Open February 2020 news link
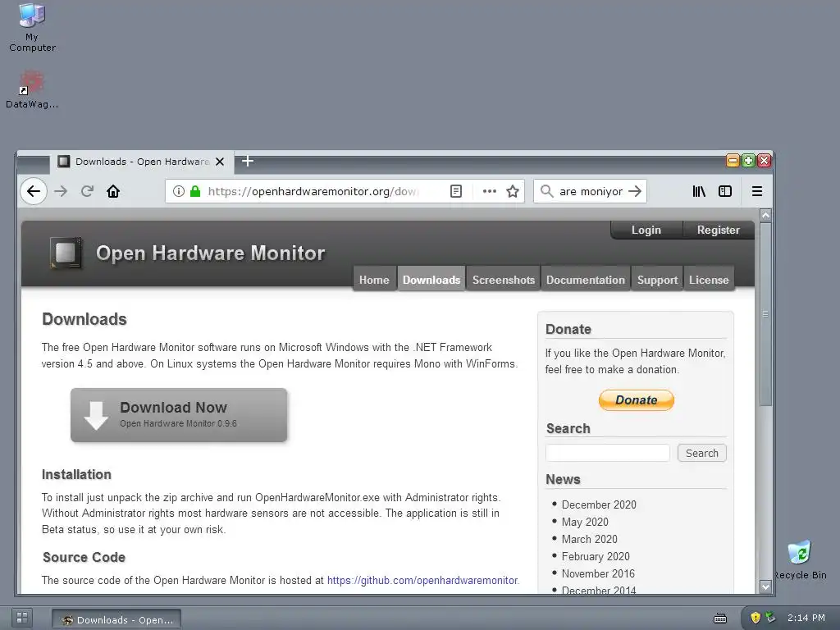The height and width of the screenshot is (630, 840). [596, 556]
